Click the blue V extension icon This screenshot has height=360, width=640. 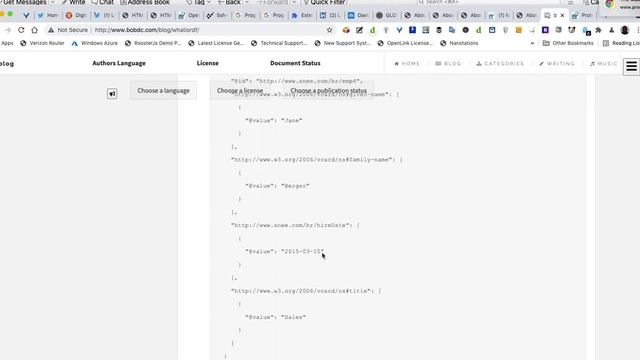(x=399, y=30)
